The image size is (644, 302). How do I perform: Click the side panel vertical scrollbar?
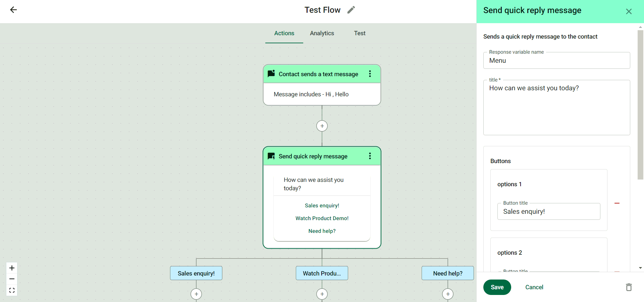[x=640, y=105]
